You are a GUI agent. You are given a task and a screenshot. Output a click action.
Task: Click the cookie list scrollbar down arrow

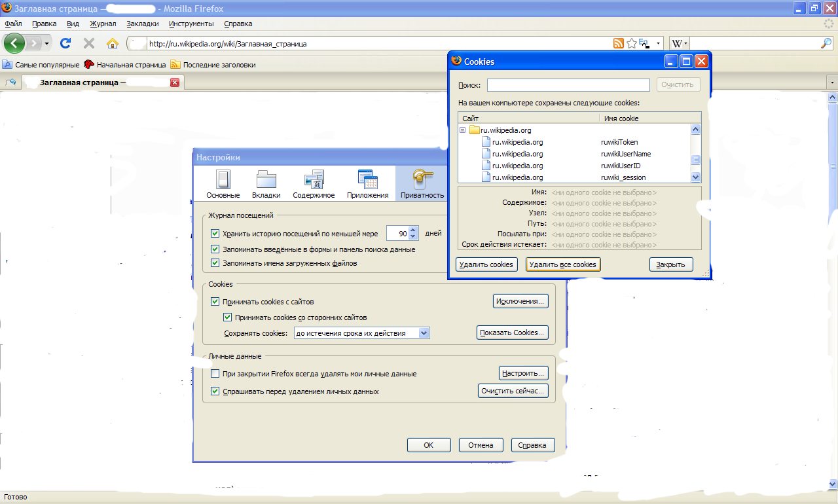point(696,177)
